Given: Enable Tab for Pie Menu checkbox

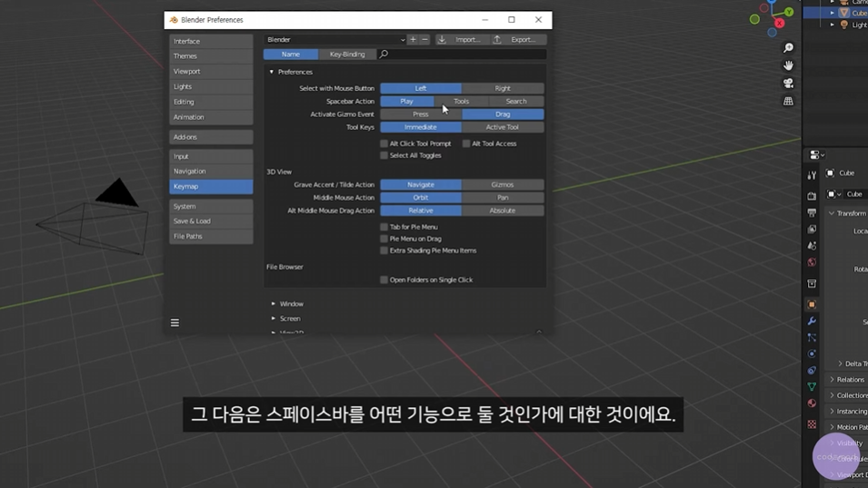Looking at the screenshot, I should coord(384,227).
